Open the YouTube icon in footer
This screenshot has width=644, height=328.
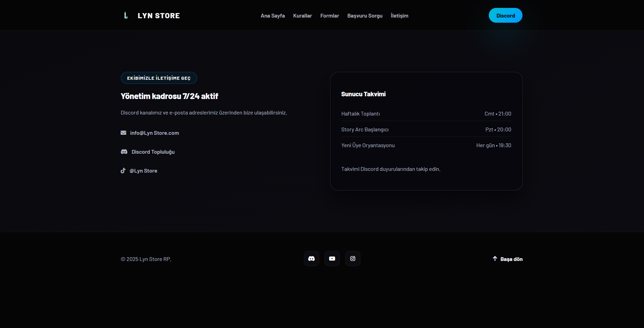tap(332, 259)
